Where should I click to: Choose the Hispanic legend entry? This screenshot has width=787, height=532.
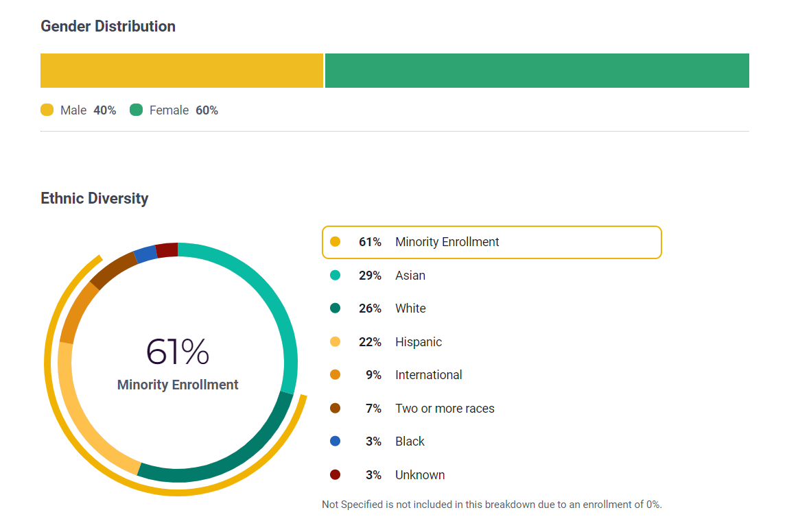click(418, 342)
